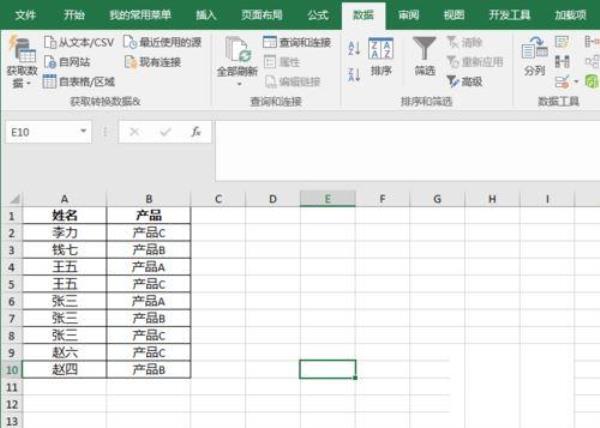The image size is (600, 428).
Task: Click the insert function fx button
Action: pos(196,132)
